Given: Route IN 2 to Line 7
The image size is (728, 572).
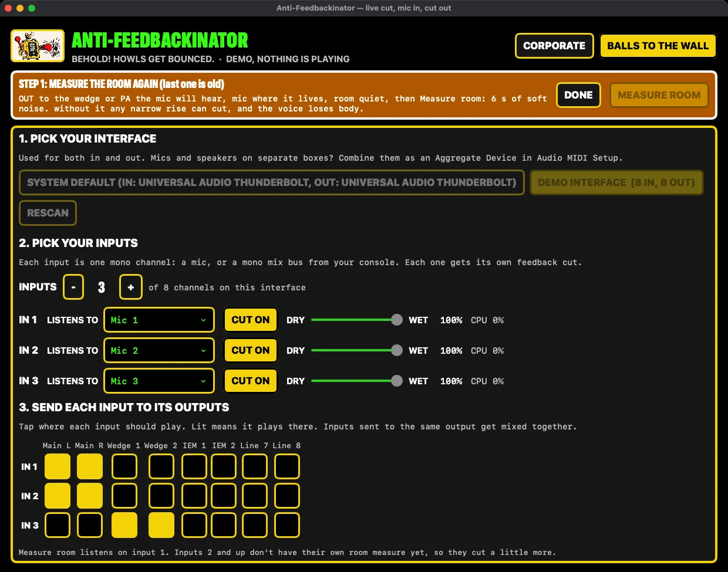Looking at the screenshot, I should [255, 496].
